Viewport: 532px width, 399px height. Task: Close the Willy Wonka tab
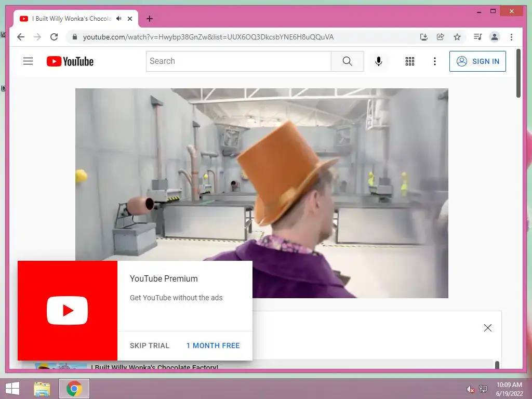click(x=130, y=19)
